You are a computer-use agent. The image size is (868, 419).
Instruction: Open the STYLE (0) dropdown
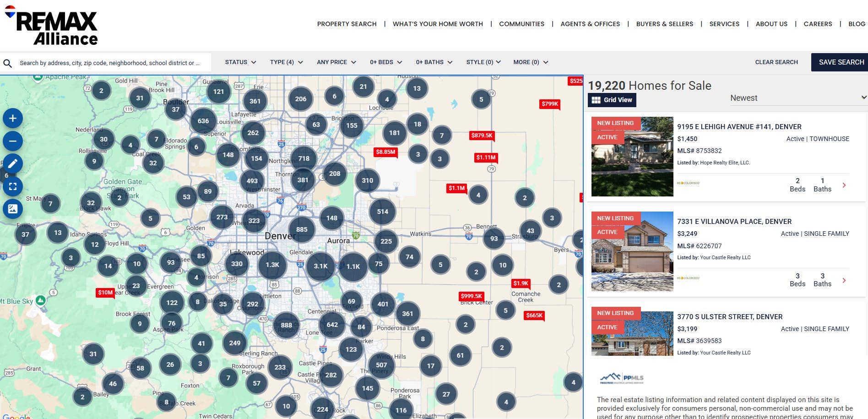point(483,62)
